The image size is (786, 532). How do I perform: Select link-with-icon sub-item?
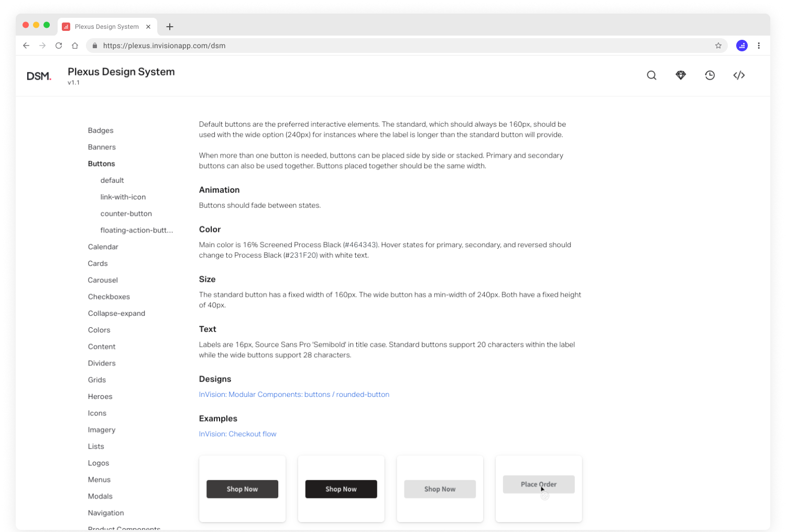(123, 197)
